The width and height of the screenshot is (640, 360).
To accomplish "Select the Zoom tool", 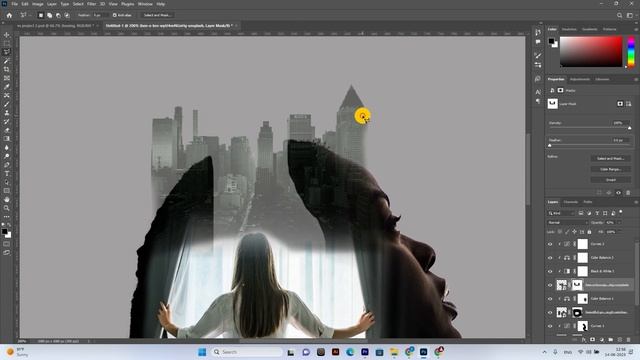I will tap(7, 208).
